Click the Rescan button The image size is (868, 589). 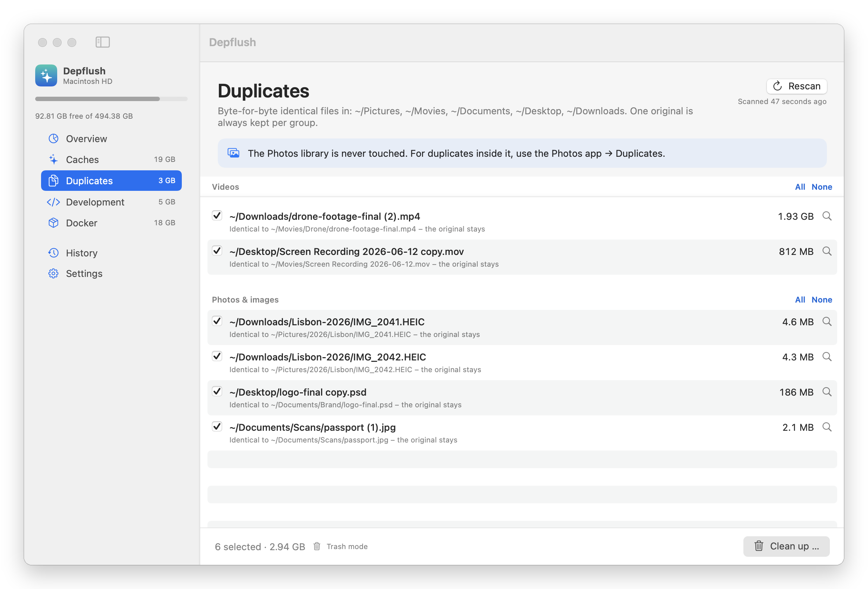pyautogui.click(x=797, y=86)
